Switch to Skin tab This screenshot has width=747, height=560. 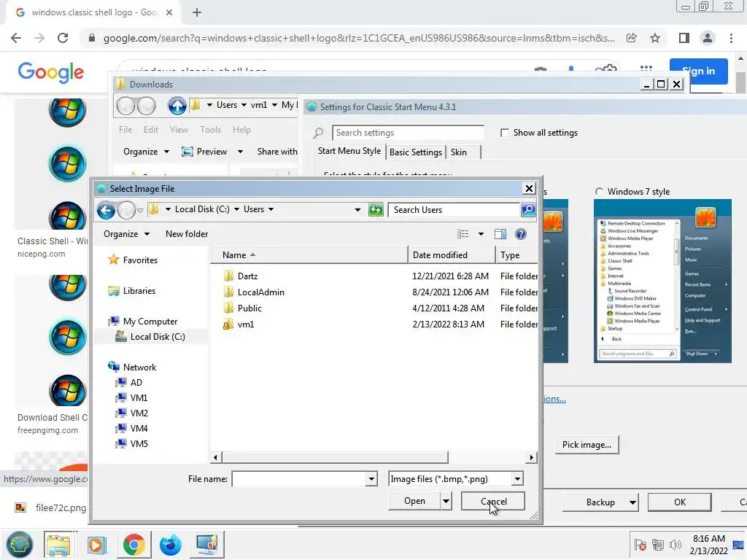click(459, 152)
